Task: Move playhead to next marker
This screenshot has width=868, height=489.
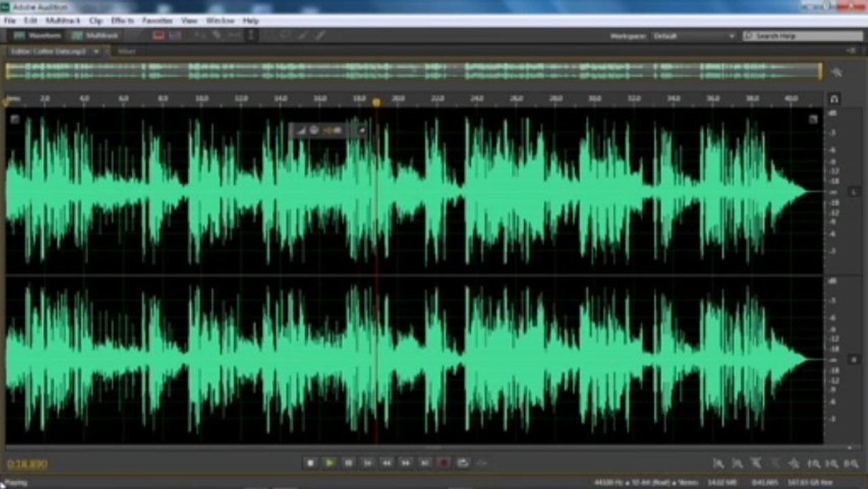Action: click(424, 463)
